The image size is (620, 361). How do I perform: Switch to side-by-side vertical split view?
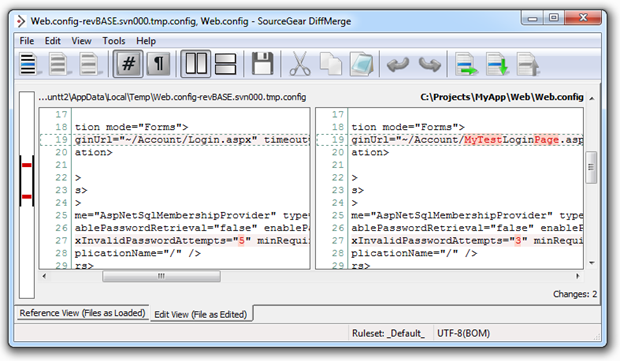point(196,64)
